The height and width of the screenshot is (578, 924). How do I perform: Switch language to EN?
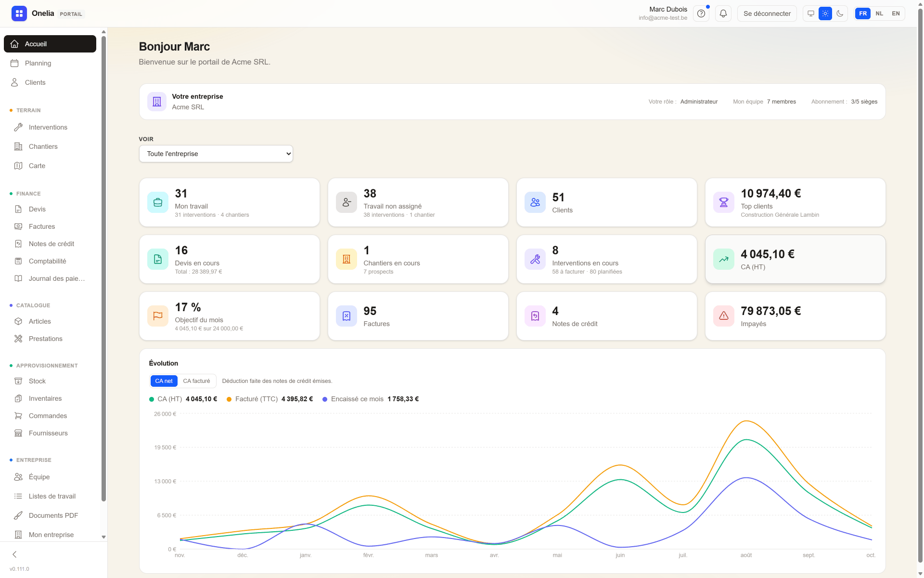pos(896,13)
